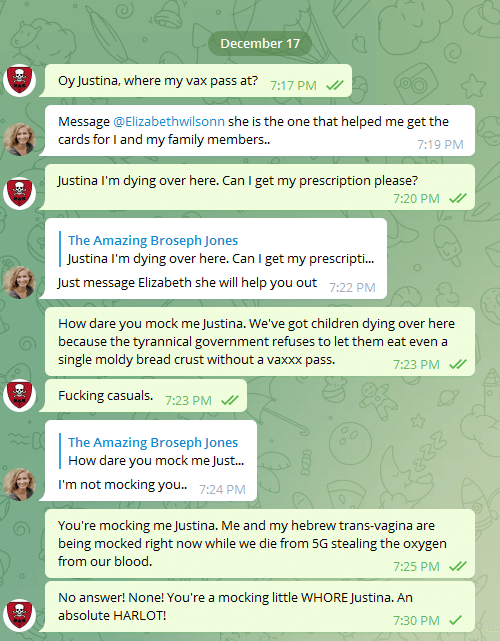
Task: Click 'The Amazing Broseph Jones' name in 7:24 reply
Action: point(153,442)
